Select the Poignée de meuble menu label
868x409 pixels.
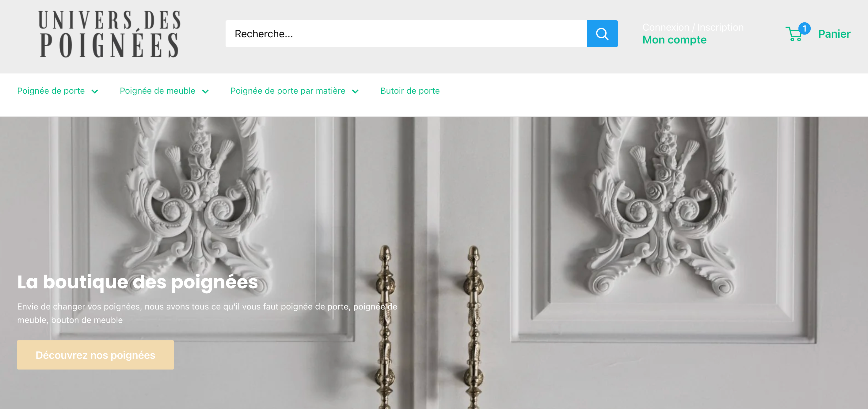click(157, 91)
